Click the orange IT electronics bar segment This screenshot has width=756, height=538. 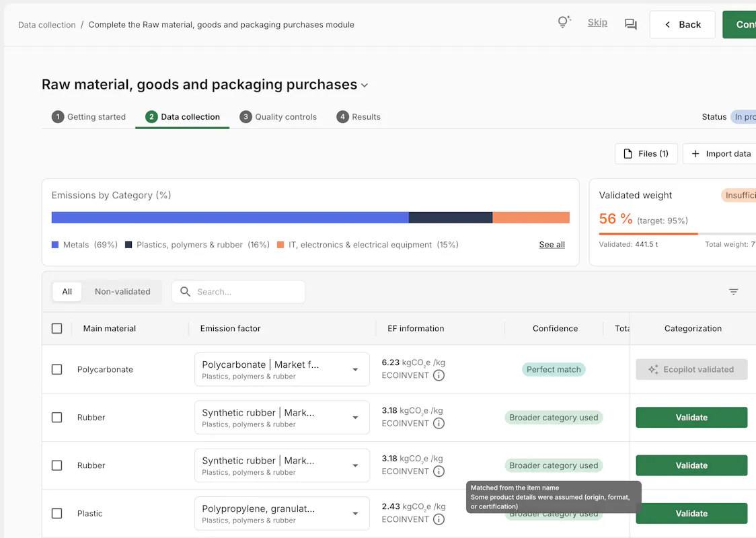531,217
